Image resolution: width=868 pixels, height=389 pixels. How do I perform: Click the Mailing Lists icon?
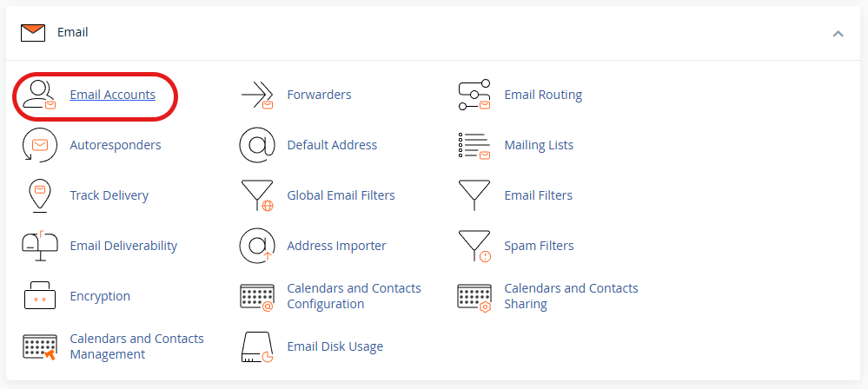474,145
